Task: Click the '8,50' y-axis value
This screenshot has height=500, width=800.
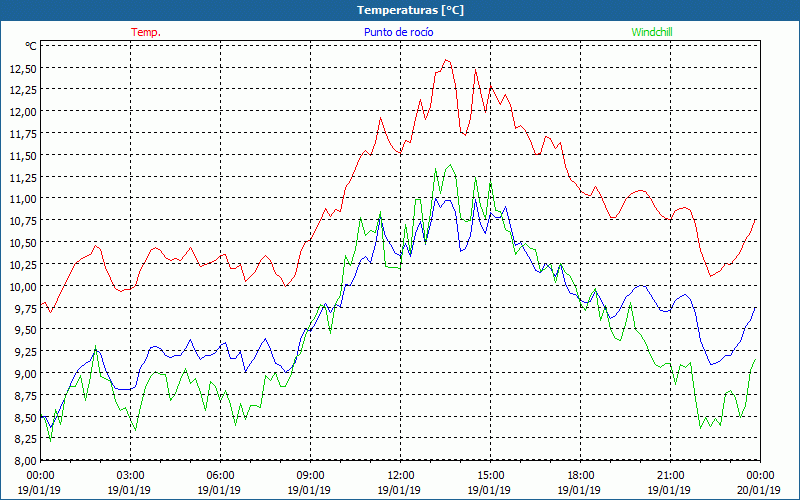Action: click(x=26, y=417)
